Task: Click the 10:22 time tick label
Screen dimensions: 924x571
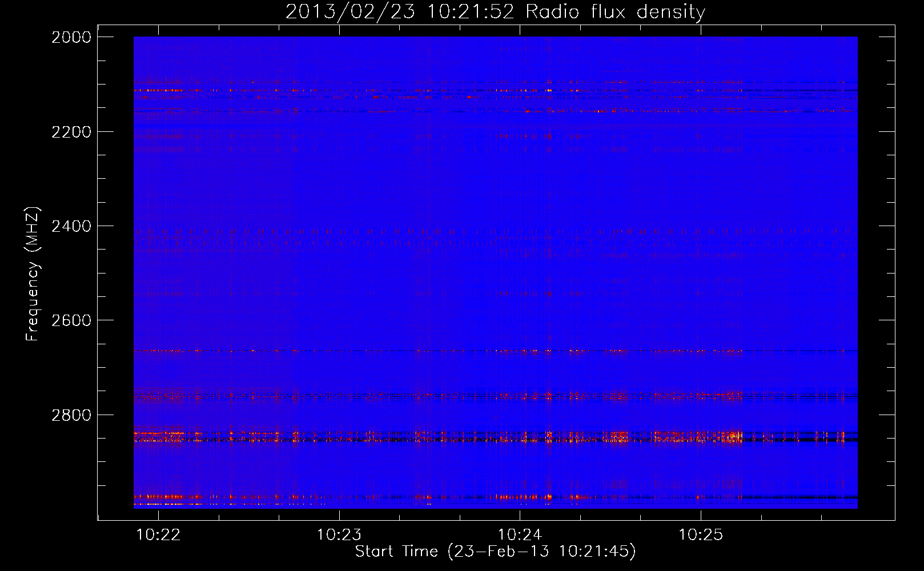Action: point(158,534)
